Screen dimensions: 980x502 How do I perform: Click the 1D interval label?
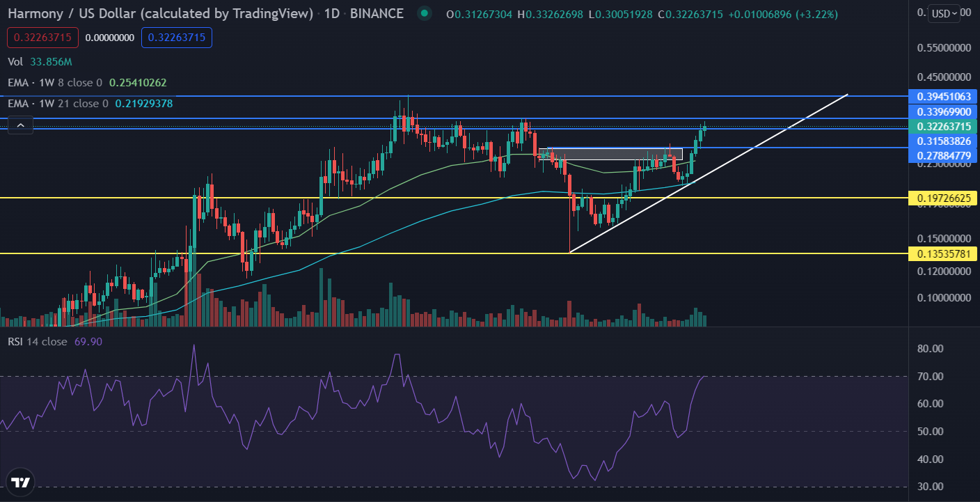coord(332,13)
